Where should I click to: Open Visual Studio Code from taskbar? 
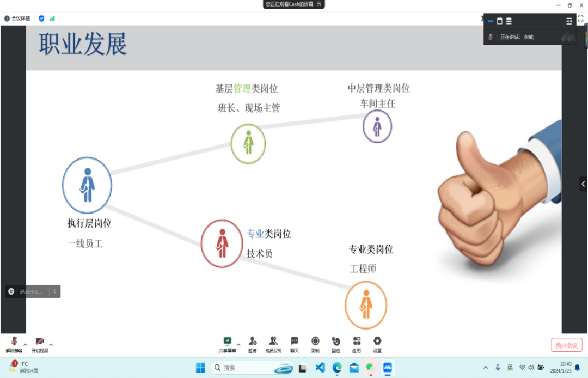pos(320,368)
